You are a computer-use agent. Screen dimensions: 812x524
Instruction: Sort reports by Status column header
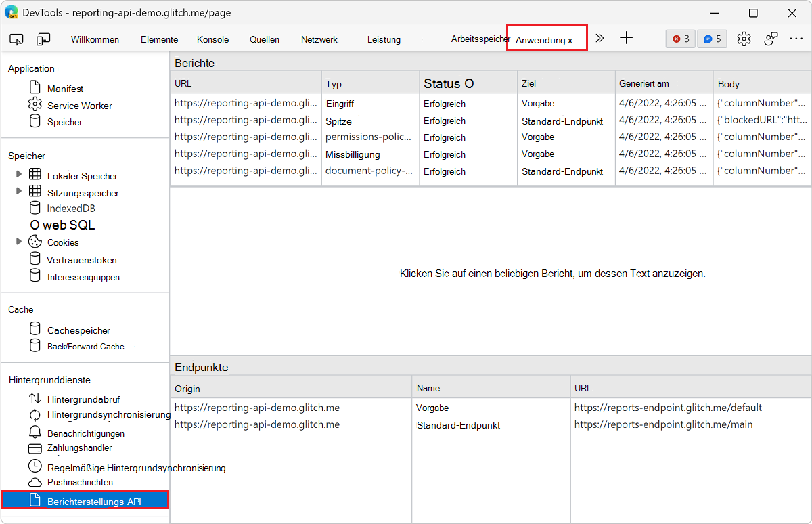[448, 84]
